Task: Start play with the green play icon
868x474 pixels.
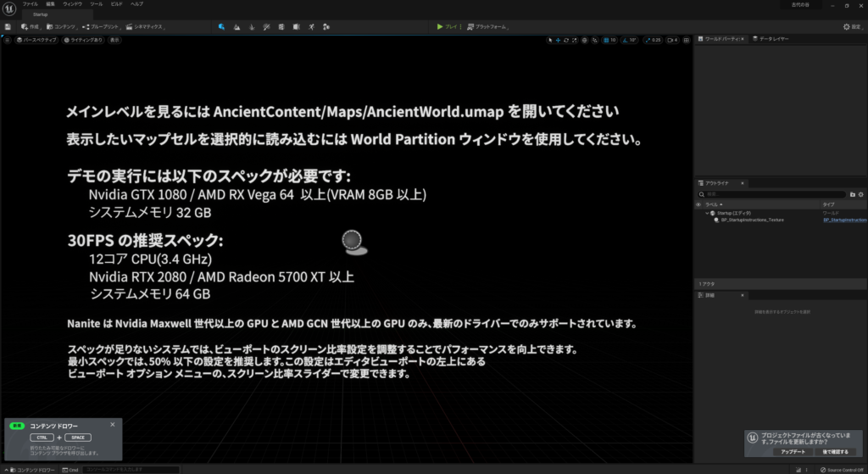Action: click(x=440, y=26)
